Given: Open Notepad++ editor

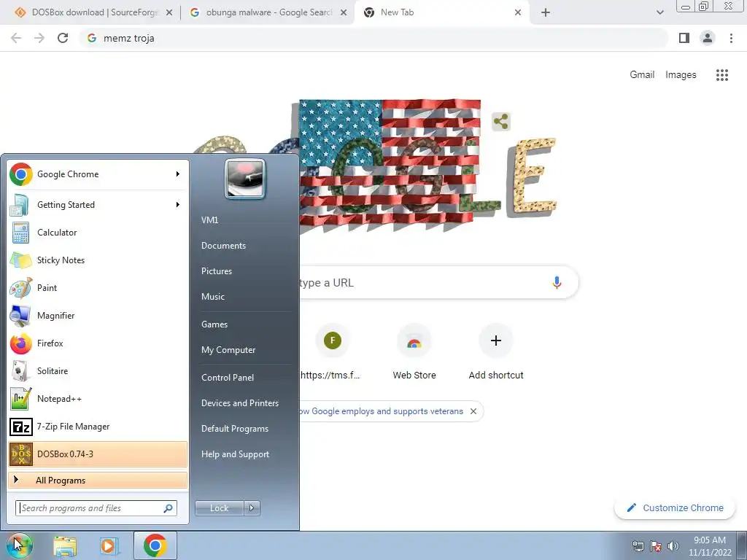Looking at the screenshot, I should tap(98, 399).
